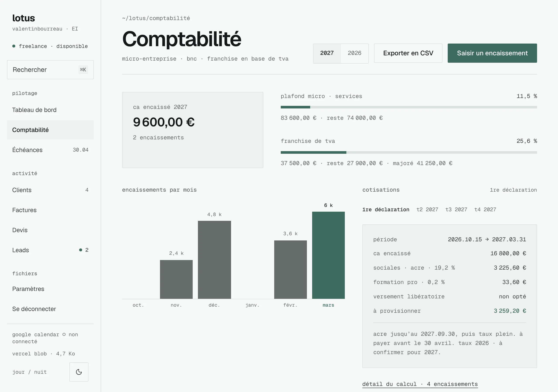Open Échéances in sidebar
Image resolution: width=558 pixels, height=392 pixels.
point(50,150)
